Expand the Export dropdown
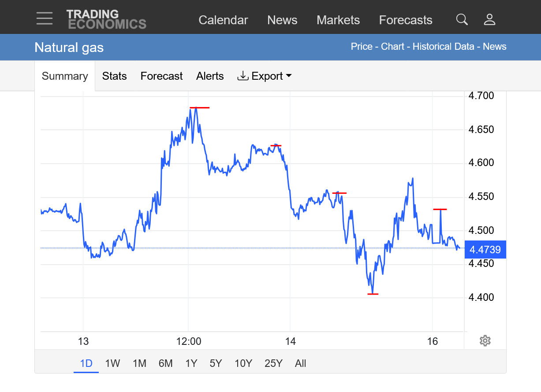 coord(265,76)
